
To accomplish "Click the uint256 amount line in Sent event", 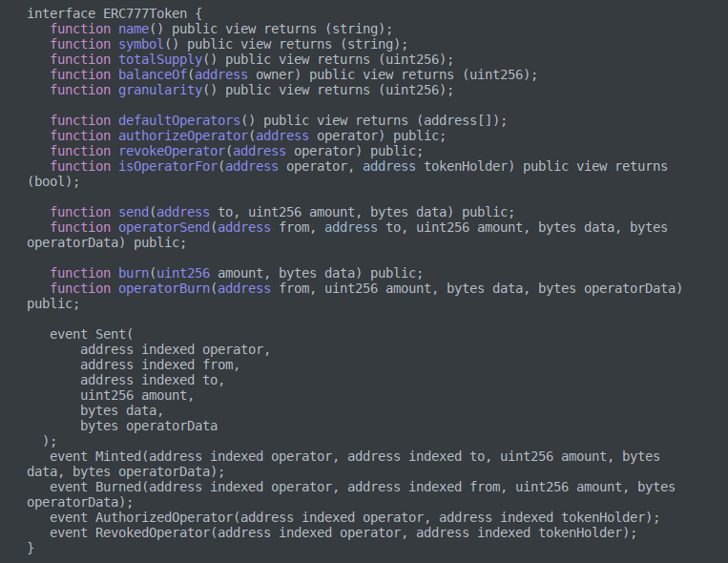I will coord(137,396).
